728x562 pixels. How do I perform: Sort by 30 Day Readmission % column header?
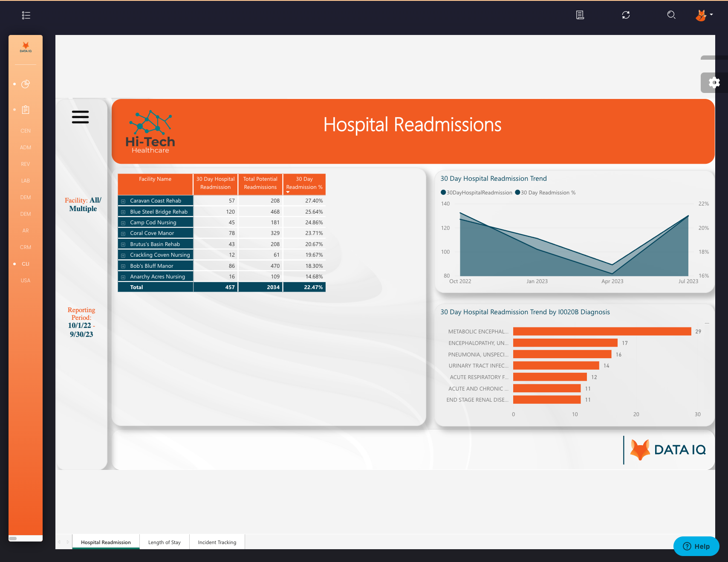click(304, 184)
